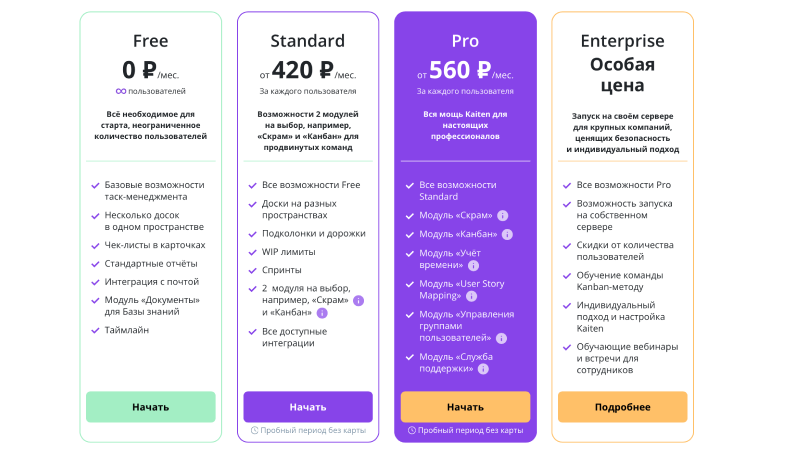Show info for «User Story Mapping» module
The width and height of the screenshot is (800, 451).
471,296
